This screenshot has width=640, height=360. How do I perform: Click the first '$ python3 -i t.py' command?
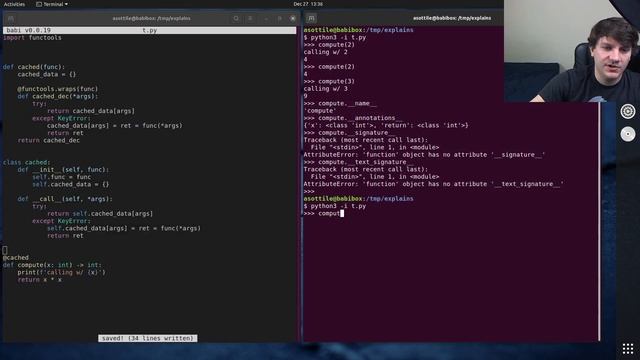tap(335, 38)
